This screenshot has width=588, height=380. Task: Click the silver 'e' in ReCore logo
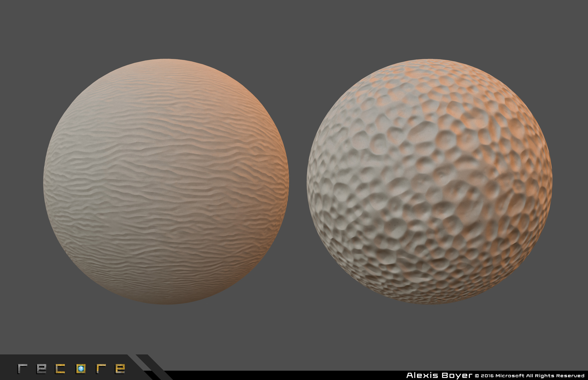click(x=41, y=369)
